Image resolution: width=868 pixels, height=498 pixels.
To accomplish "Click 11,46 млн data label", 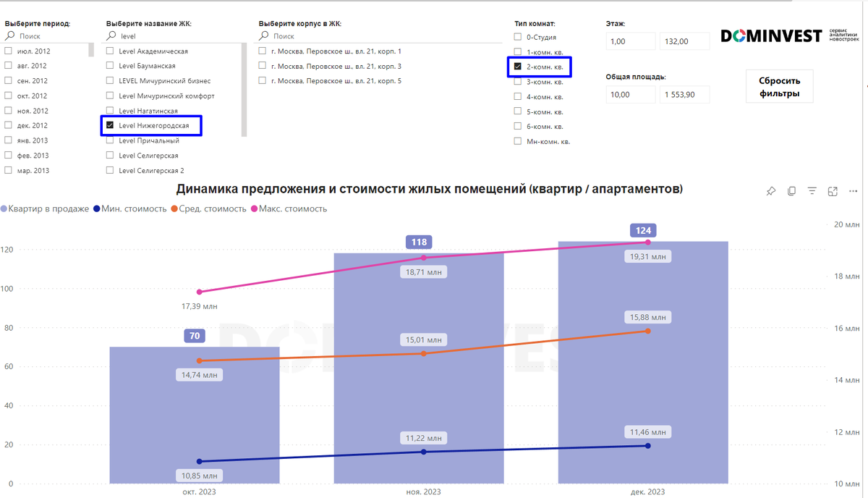I will coord(650,431).
